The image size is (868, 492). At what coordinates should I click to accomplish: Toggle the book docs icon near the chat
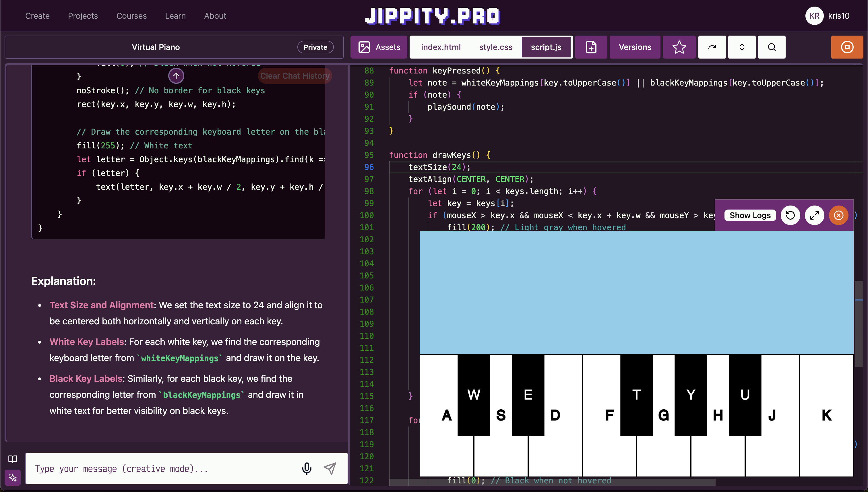pyautogui.click(x=13, y=459)
